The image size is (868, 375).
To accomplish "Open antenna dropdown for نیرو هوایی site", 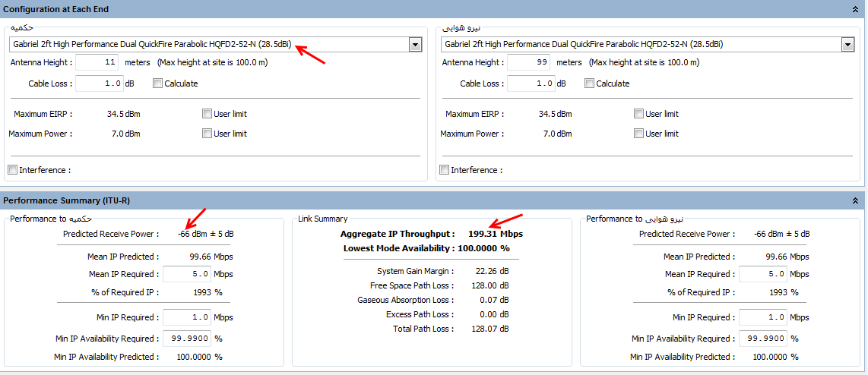I will (847, 45).
